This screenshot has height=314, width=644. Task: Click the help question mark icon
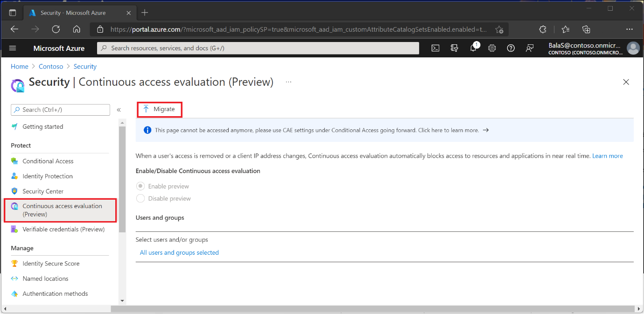pos(511,48)
